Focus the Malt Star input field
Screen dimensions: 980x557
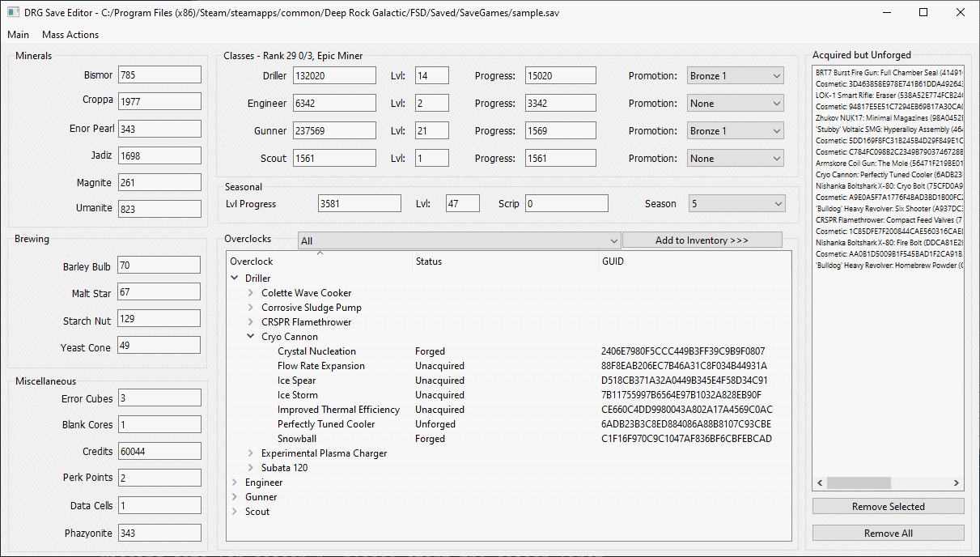tap(159, 292)
